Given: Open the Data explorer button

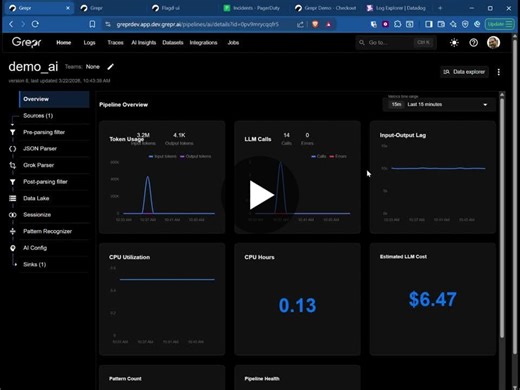Looking at the screenshot, I should point(464,72).
